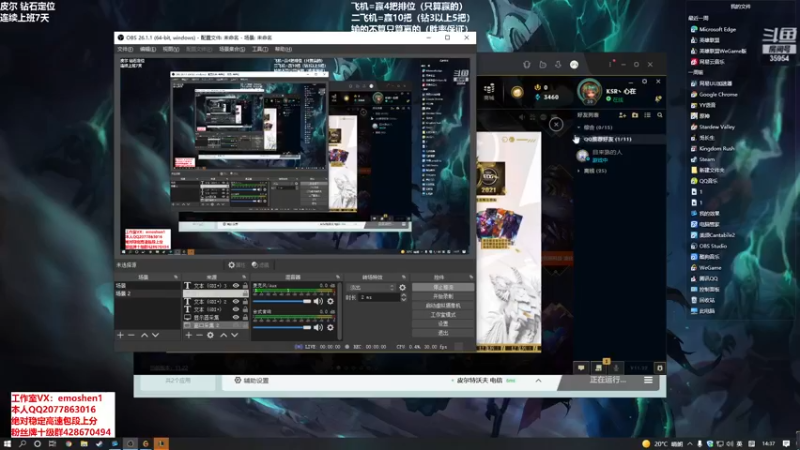Click 开始录制 start recording button
800x450 pixels.
pos(443,296)
